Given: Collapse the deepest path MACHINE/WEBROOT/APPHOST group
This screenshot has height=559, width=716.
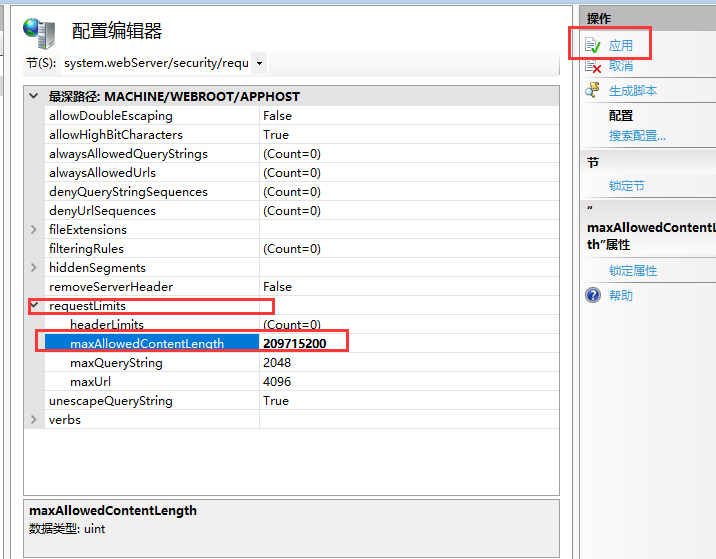Looking at the screenshot, I should [35, 97].
